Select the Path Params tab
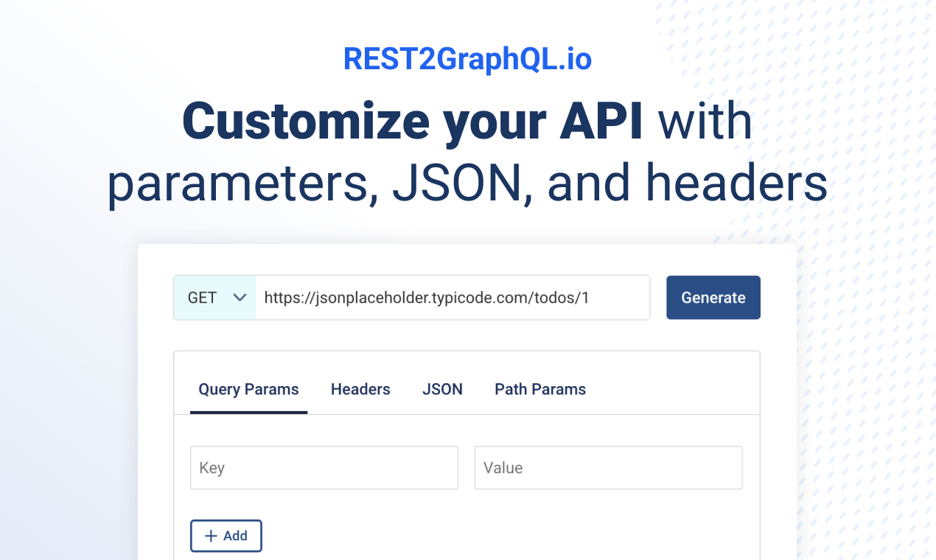 (x=540, y=390)
